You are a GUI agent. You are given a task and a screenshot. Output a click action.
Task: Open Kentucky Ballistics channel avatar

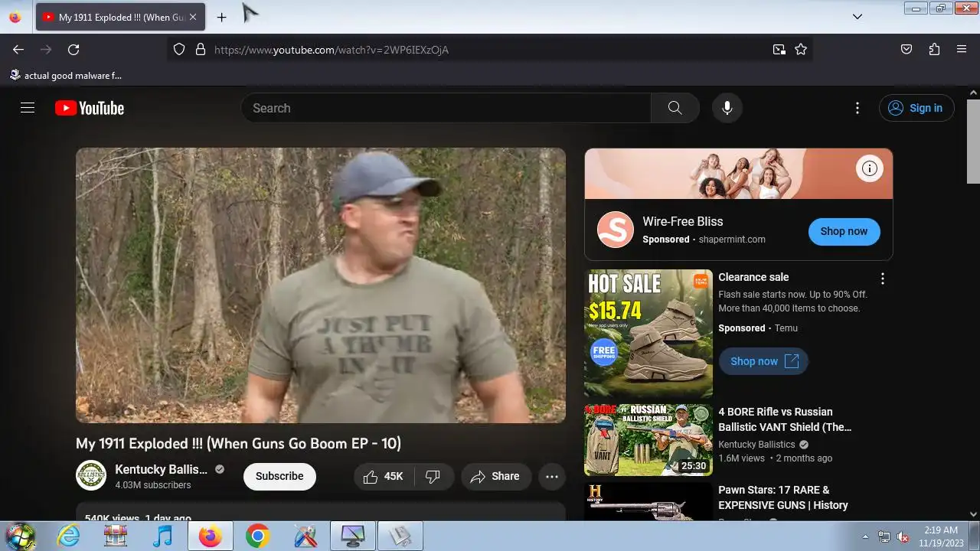(91, 476)
